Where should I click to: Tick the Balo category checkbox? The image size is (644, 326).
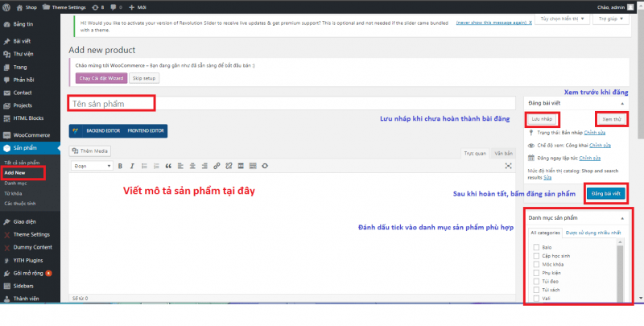click(536, 248)
